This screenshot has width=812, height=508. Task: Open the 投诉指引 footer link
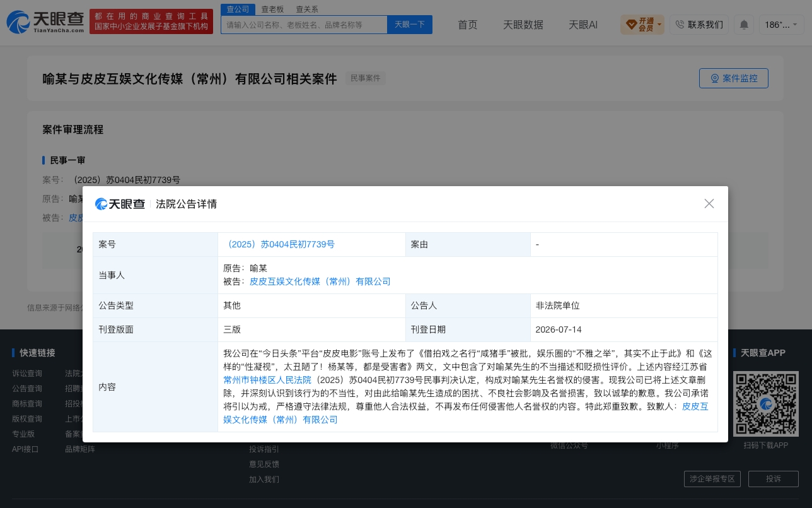pos(264,449)
